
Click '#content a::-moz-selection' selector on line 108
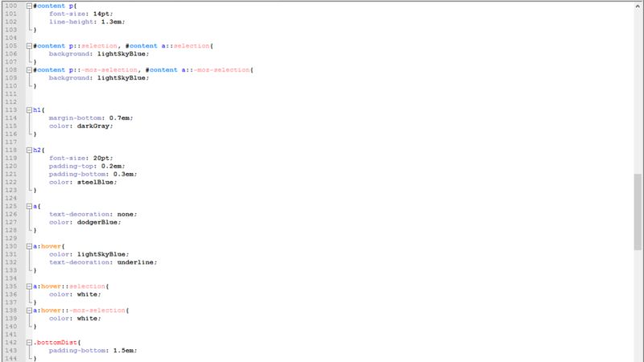[199, 70]
